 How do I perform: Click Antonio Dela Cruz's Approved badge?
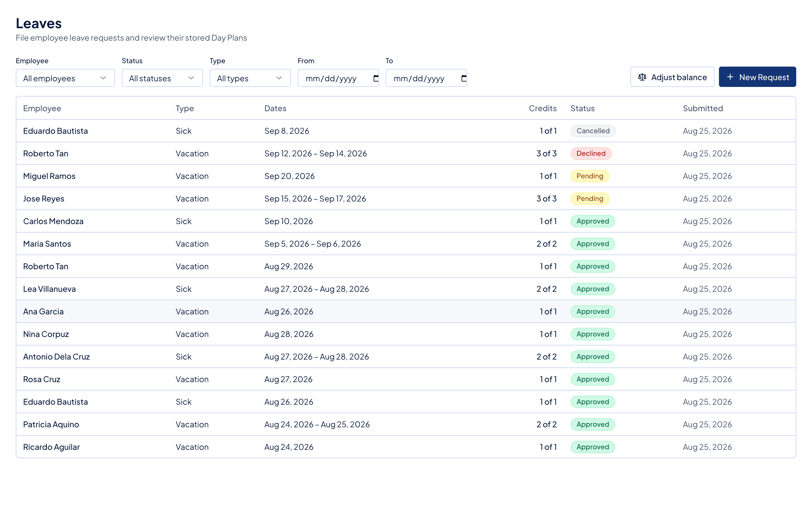593,356
